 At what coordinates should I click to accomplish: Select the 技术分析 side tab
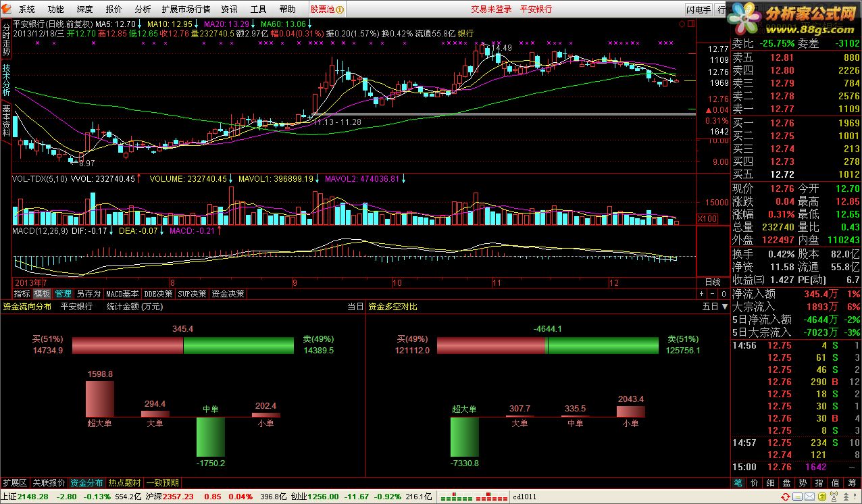[x=6, y=79]
